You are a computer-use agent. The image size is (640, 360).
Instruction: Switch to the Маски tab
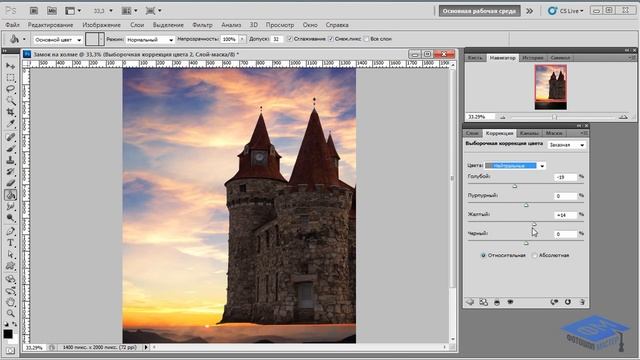pos(554,133)
